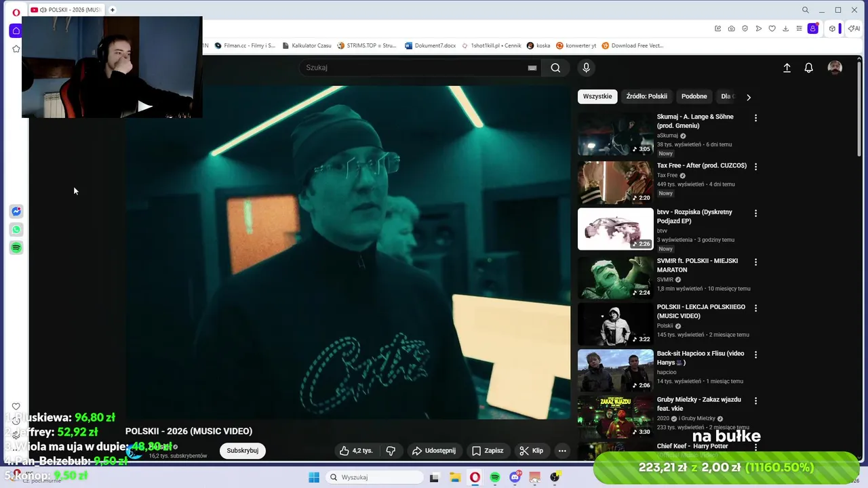Image resolution: width=868 pixels, height=488 pixels.
Task: Open Kalkulator Czasu bookmark
Action: coord(307,45)
